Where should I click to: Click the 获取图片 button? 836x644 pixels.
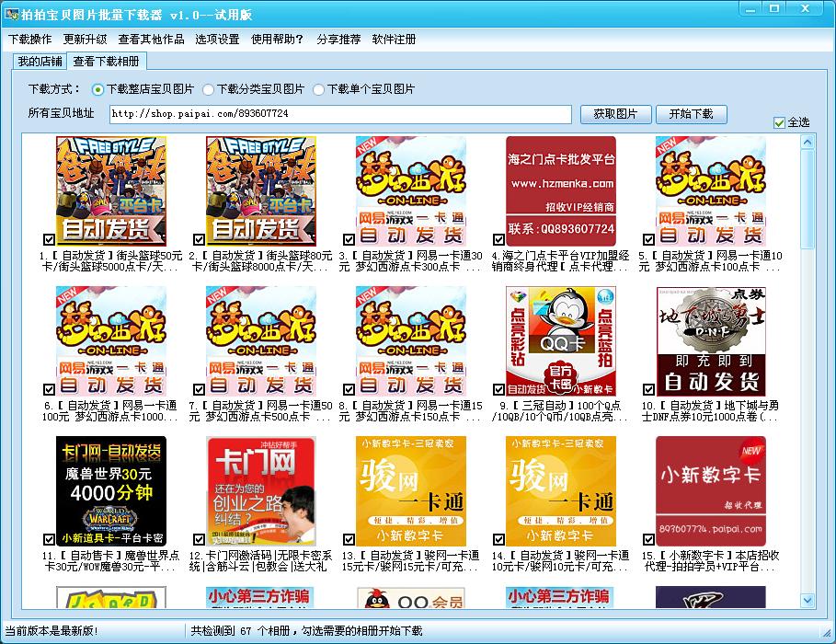[615, 114]
